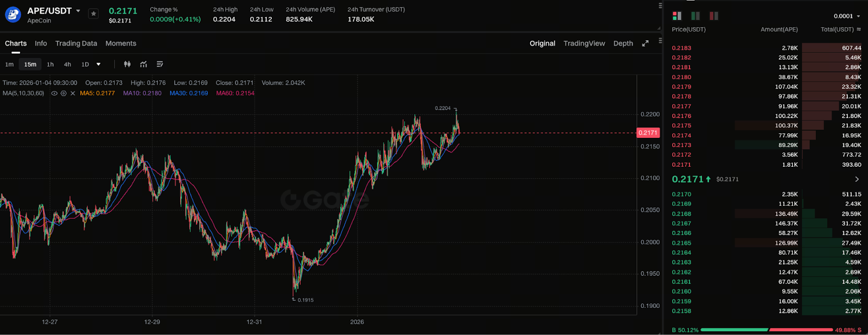Image resolution: width=868 pixels, height=335 pixels.
Task: Open the candlestick chart type icon
Action: click(x=127, y=64)
